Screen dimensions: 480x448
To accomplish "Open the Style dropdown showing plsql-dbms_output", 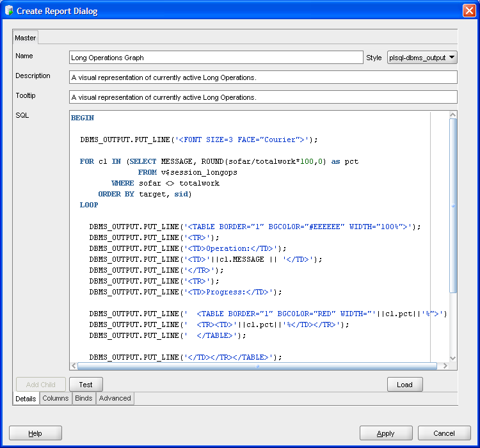I will click(422, 58).
